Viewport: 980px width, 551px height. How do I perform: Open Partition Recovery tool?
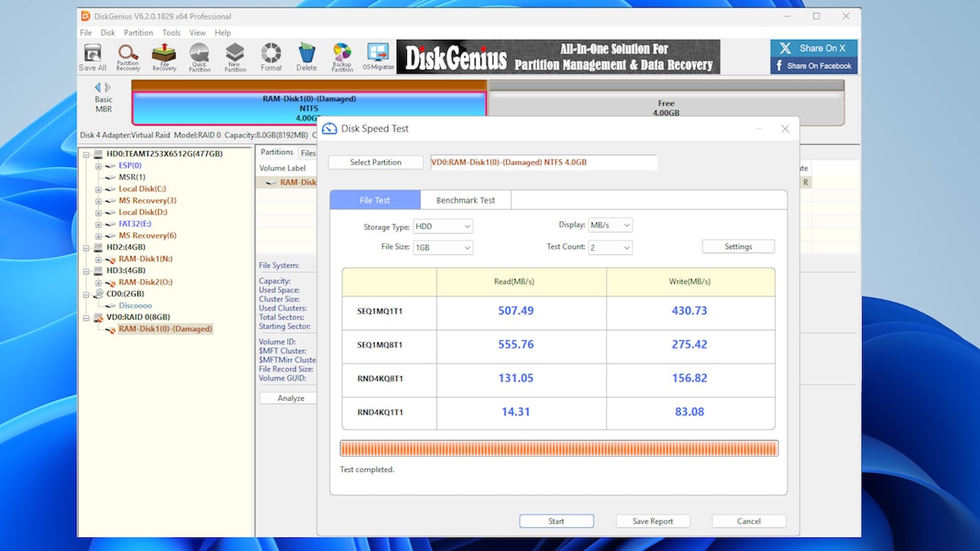click(127, 57)
